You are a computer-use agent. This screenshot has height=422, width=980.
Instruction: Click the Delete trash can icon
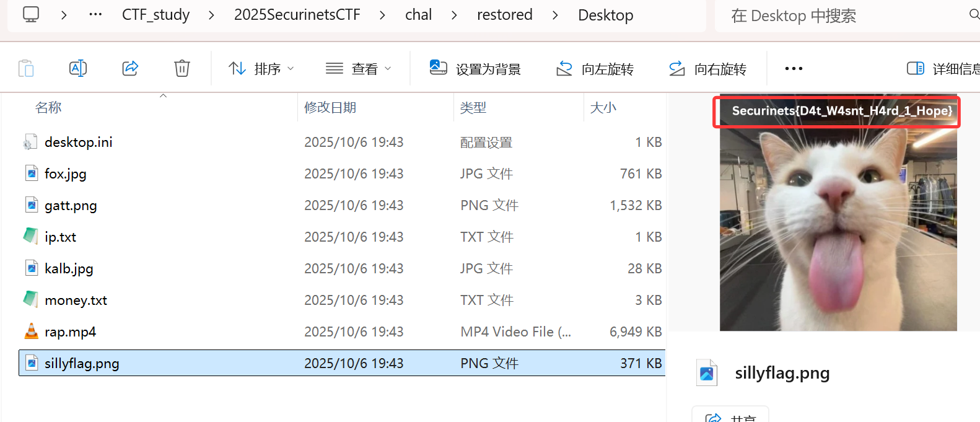coord(182,68)
